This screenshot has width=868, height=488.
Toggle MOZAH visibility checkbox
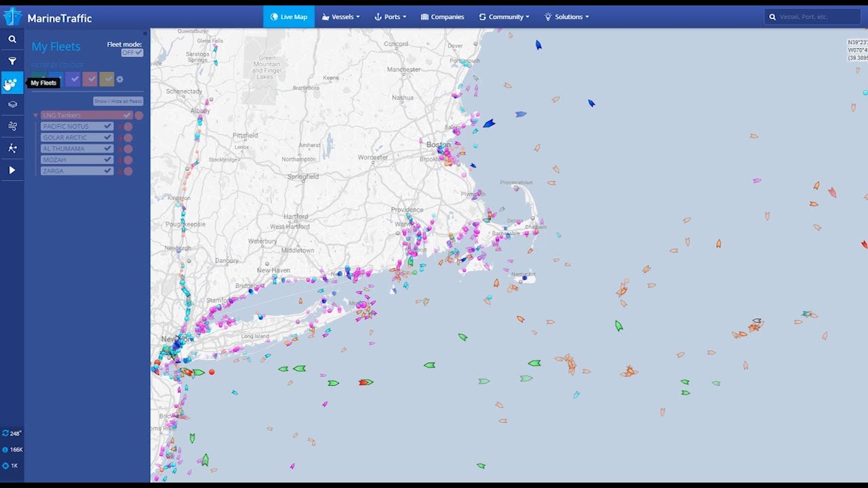108,160
